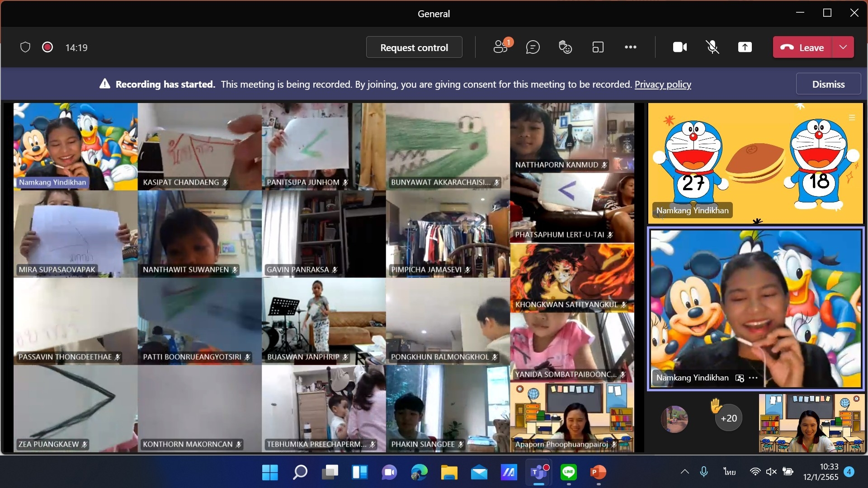Viewport: 868px width, 488px height.
Task: Click the share content icon
Action: pos(745,47)
